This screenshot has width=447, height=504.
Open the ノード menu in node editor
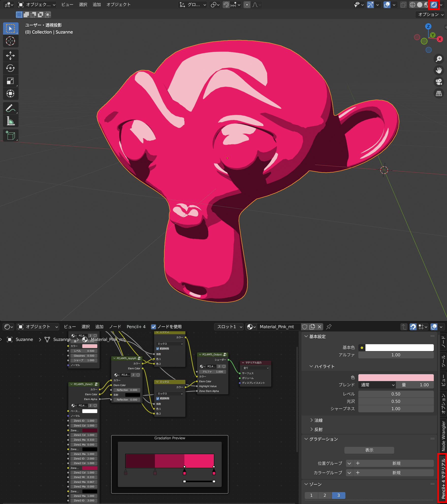115,327
